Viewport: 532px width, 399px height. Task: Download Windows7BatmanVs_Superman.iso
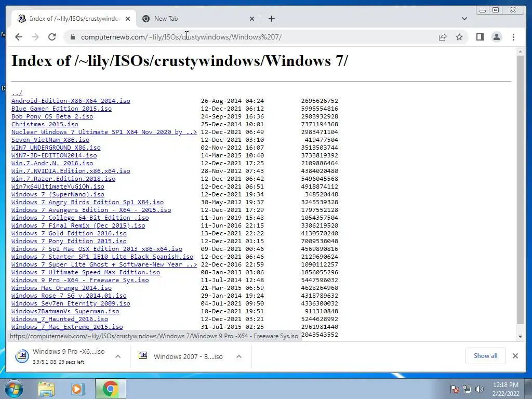[x=65, y=312]
